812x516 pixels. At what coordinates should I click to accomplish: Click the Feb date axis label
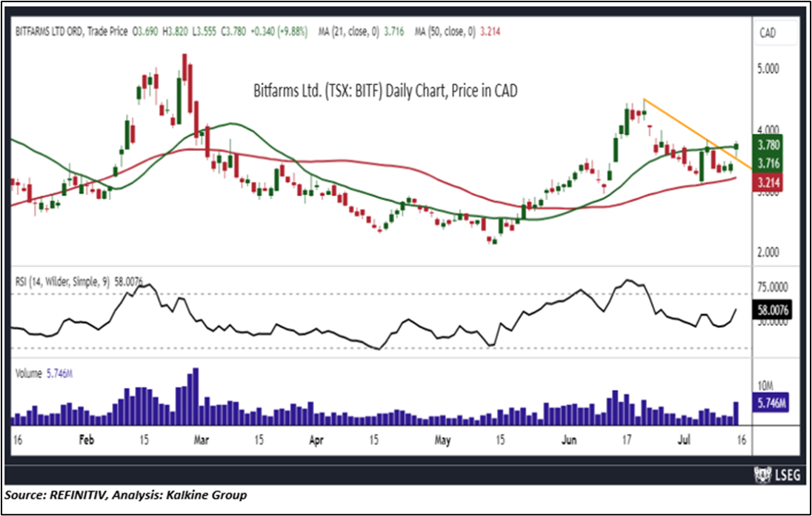tap(87, 440)
